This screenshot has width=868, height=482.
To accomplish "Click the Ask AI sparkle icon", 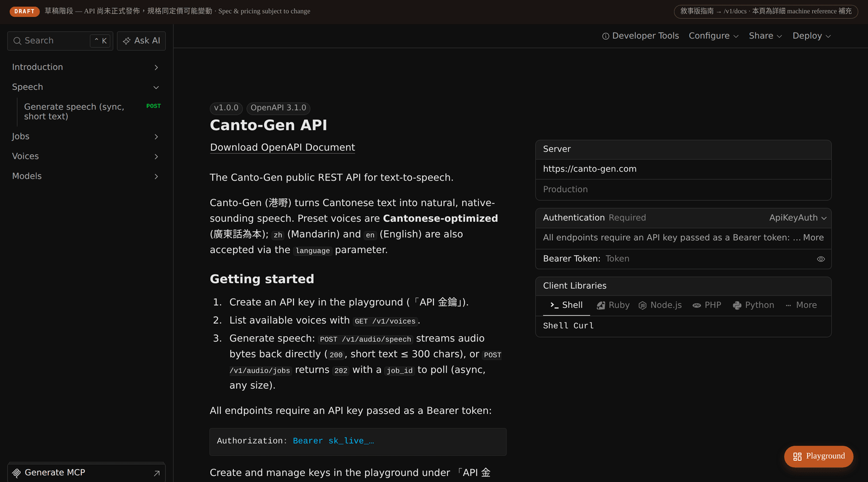I will [127, 41].
